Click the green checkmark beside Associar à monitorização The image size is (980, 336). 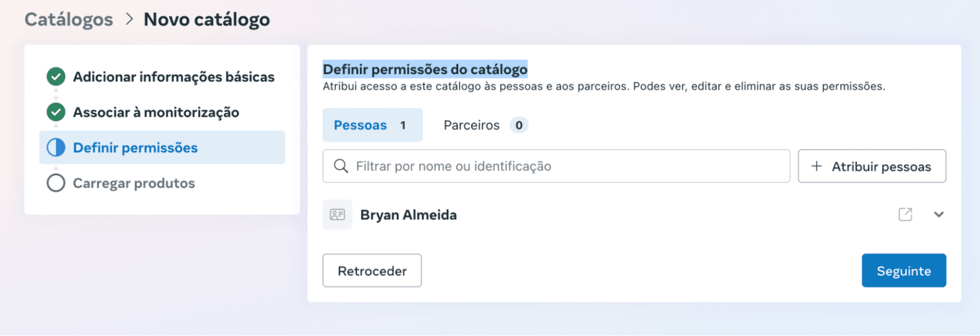point(56,112)
